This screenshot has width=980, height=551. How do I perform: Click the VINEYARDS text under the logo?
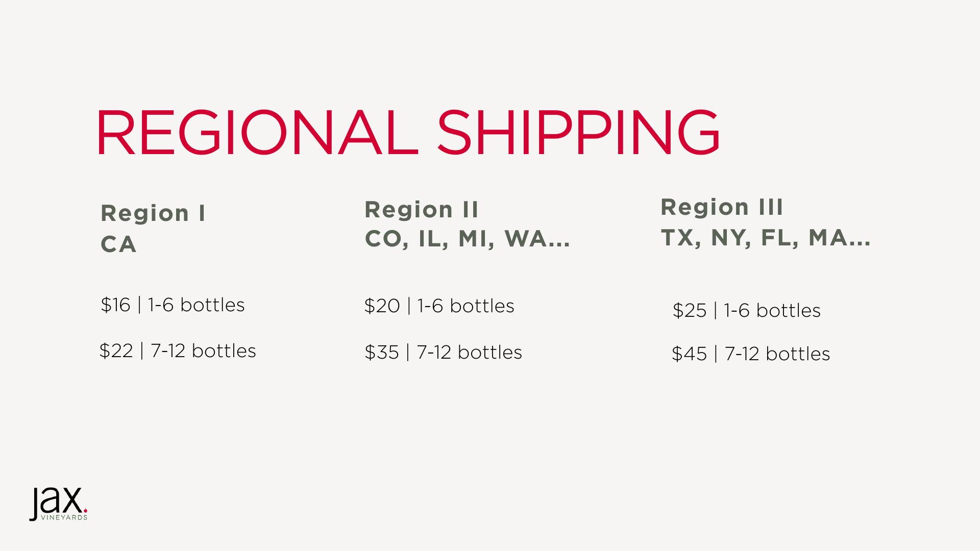point(64,517)
